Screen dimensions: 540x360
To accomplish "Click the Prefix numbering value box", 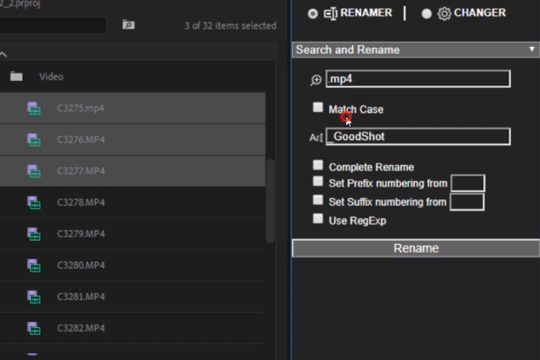I will coord(468,183).
